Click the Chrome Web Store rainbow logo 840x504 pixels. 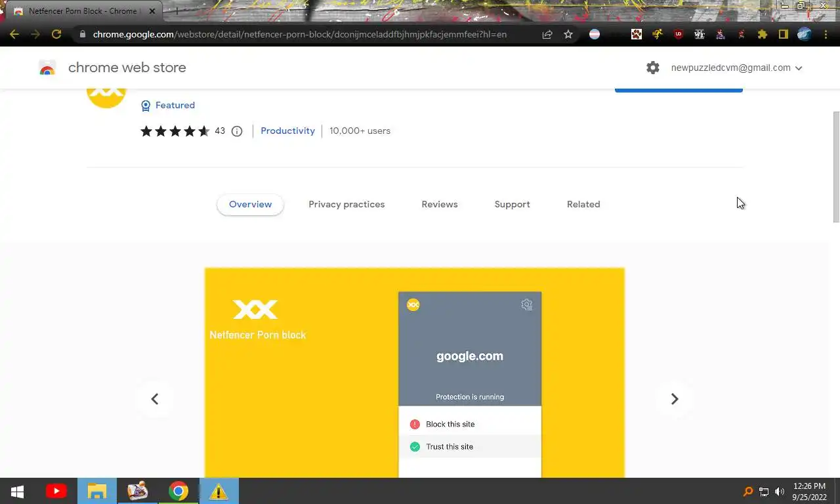click(x=47, y=68)
